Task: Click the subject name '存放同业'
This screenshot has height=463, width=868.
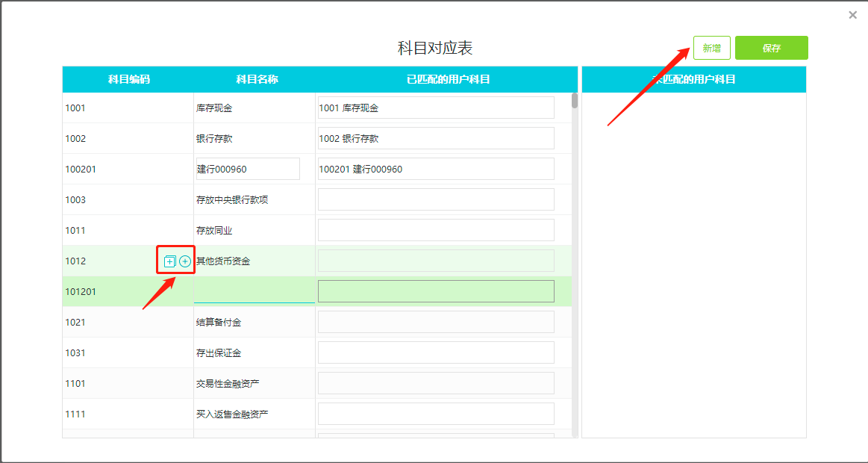Action: (x=214, y=231)
